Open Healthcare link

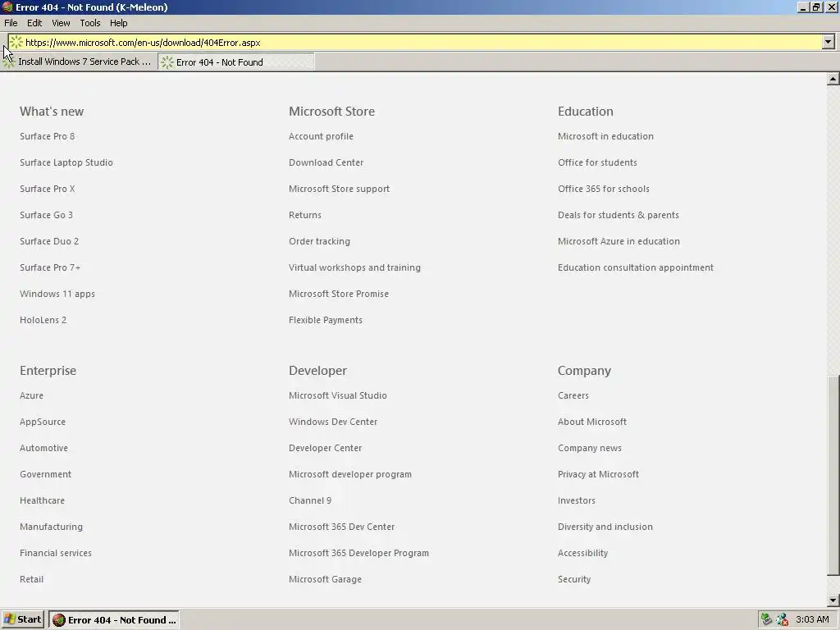(43, 500)
